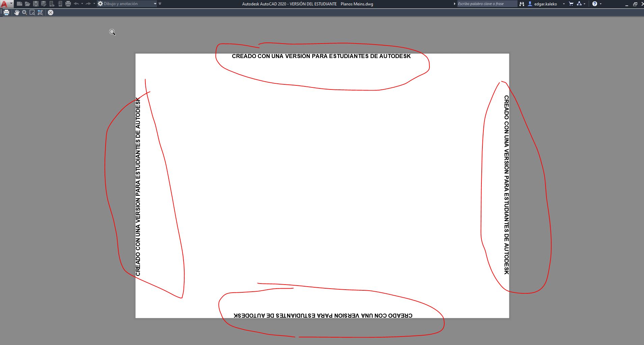Restore down the AutoCAD window
The image size is (644, 345).
point(635,4)
